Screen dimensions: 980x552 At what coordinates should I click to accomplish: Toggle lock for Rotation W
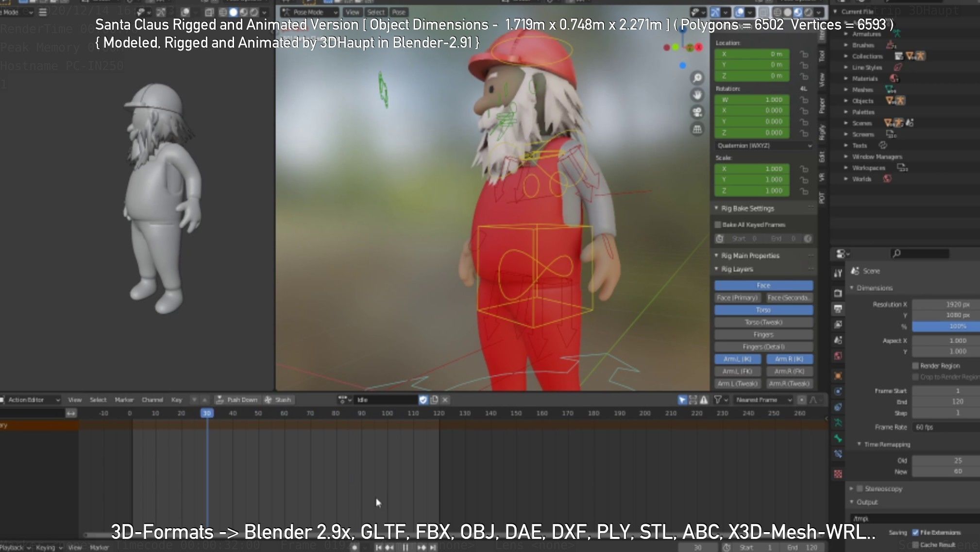[x=804, y=100]
